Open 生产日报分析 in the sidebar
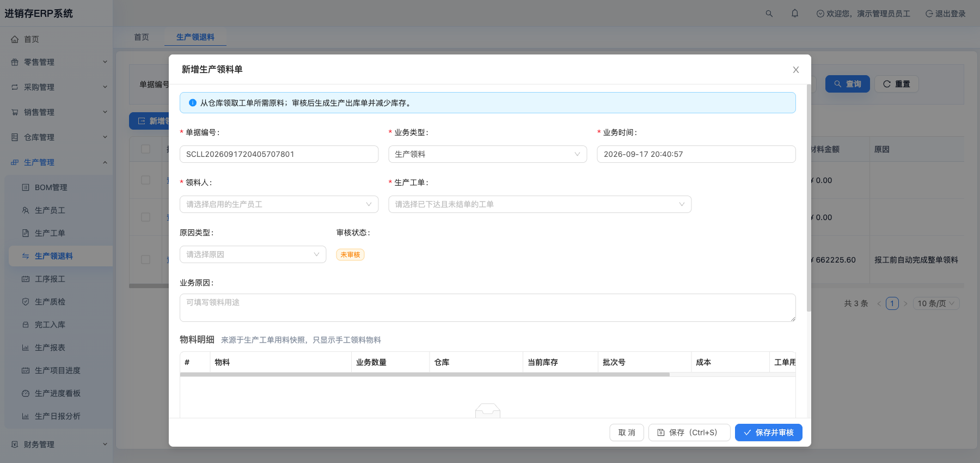The width and height of the screenshot is (980, 463). click(61, 416)
